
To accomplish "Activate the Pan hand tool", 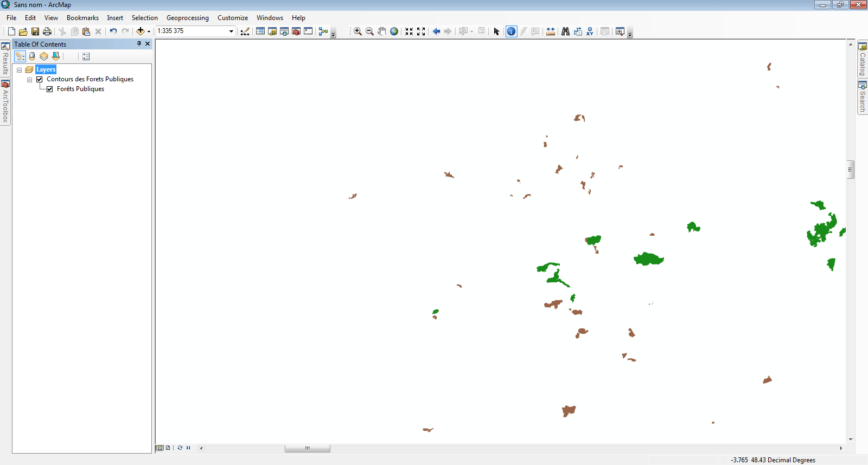I will point(382,31).
